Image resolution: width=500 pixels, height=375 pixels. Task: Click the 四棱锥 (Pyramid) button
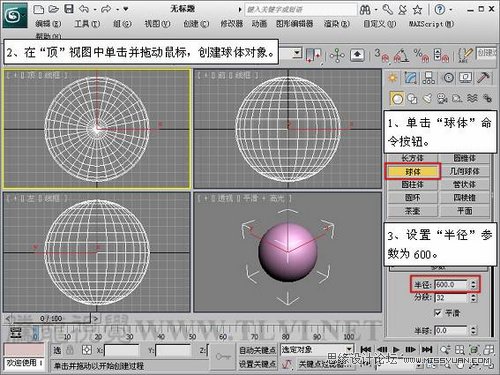tap(465, 198)
